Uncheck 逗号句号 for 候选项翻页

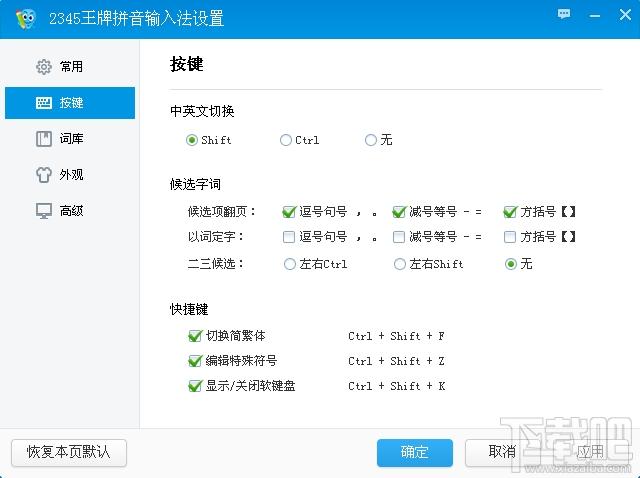pyautogui.click(x=289, y=212)
